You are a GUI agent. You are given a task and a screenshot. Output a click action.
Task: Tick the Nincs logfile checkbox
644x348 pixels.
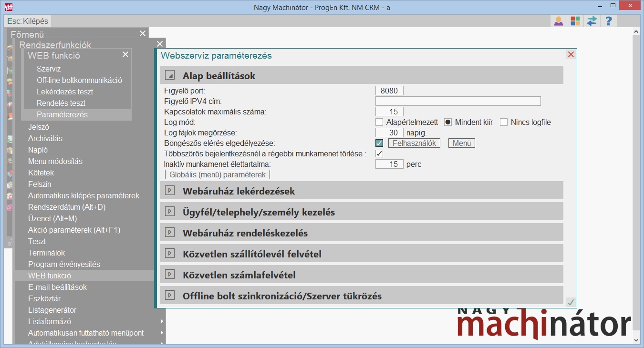(x=504, y=122)
